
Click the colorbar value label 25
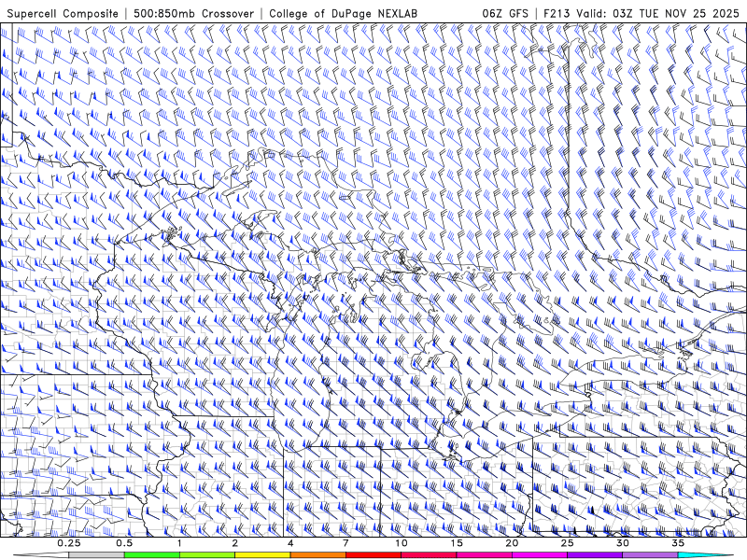pos(567,543)
